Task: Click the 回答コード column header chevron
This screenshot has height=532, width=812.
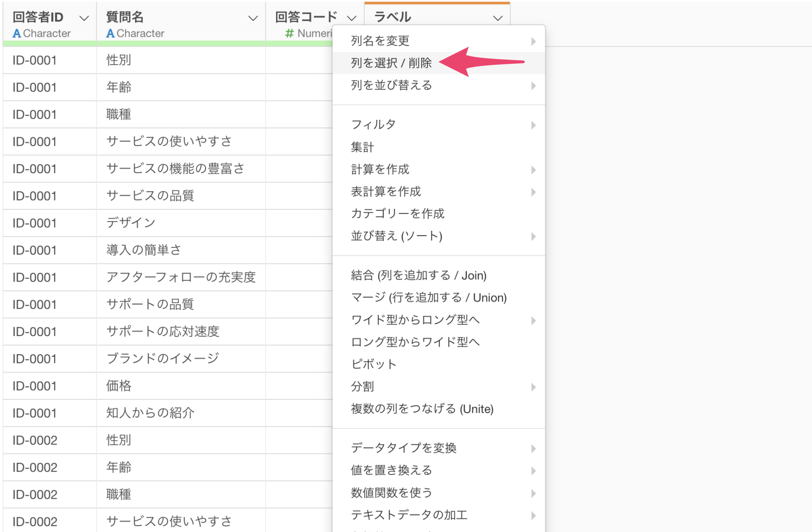Action: [x=352, y=18]
